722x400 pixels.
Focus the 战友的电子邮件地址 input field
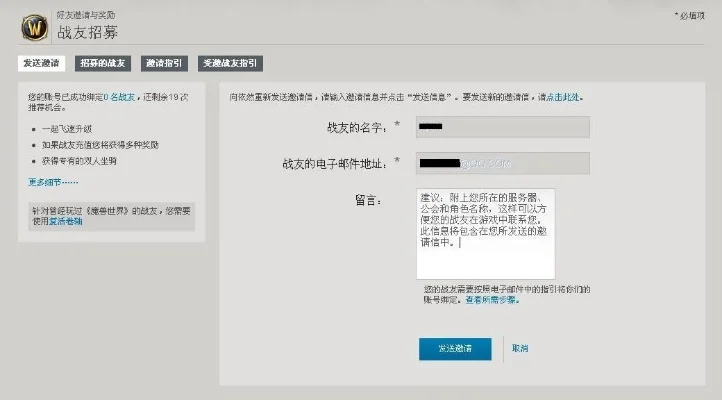503,163
